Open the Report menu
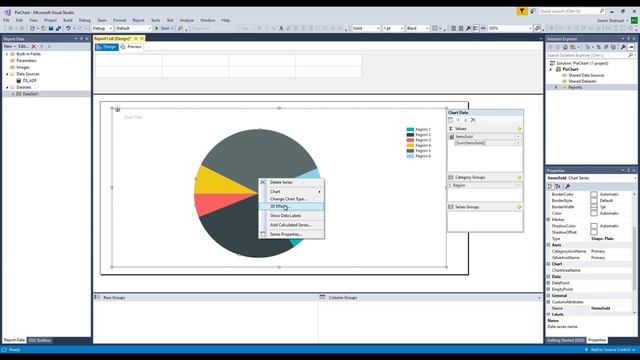This screenshot has height=360, width=640. coord(138,20)
